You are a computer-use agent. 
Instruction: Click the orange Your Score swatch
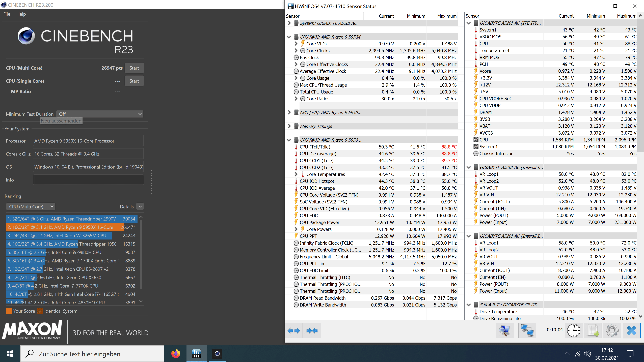click(x=9, y=311)
